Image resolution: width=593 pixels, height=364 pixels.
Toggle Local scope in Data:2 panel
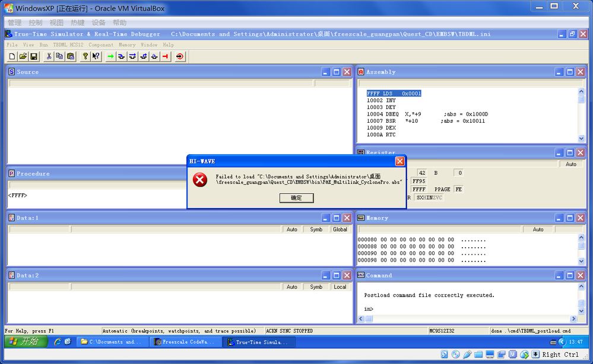click(340, 287)
